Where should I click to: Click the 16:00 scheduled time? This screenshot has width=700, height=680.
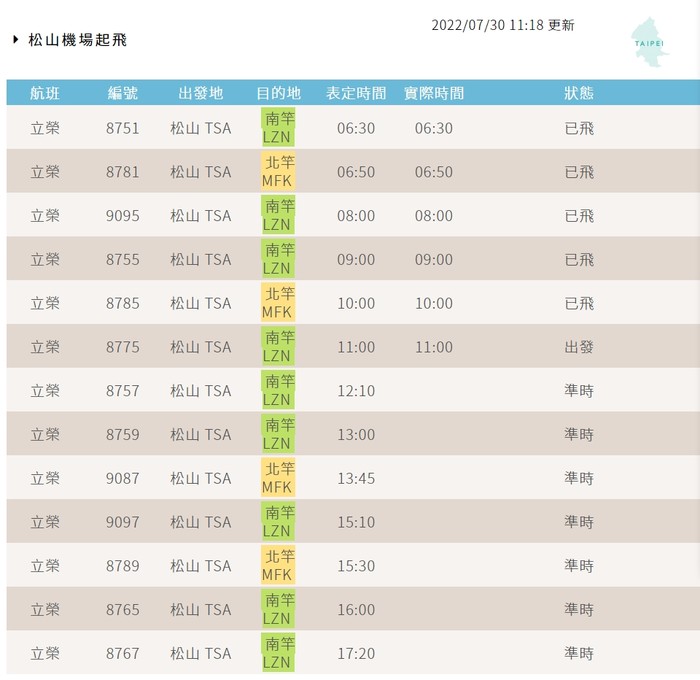tap(356, 609)
